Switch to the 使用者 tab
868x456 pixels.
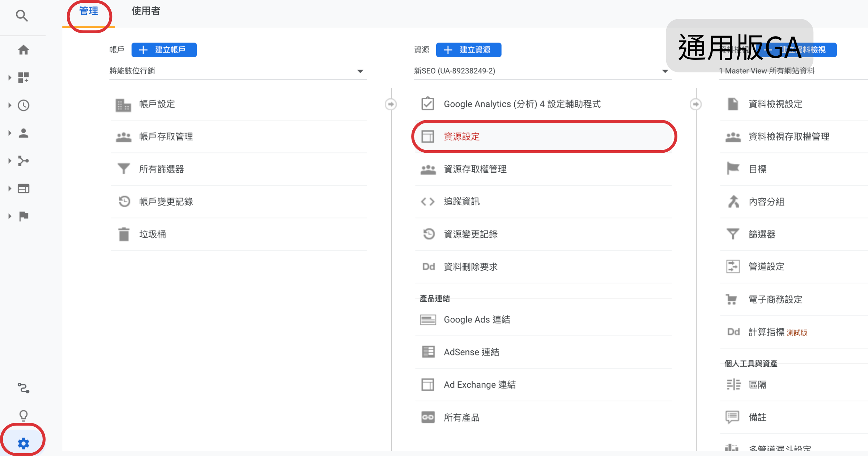point(146,11)
